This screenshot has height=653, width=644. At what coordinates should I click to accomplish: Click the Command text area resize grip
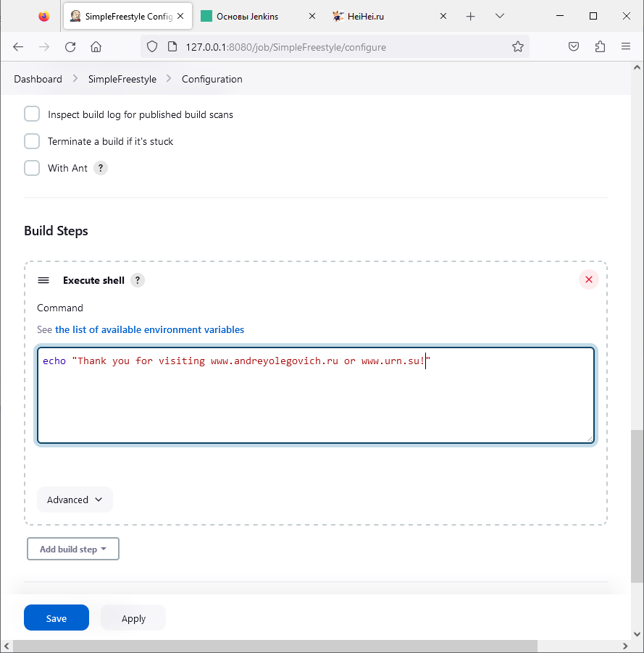[x=590, y=439]
